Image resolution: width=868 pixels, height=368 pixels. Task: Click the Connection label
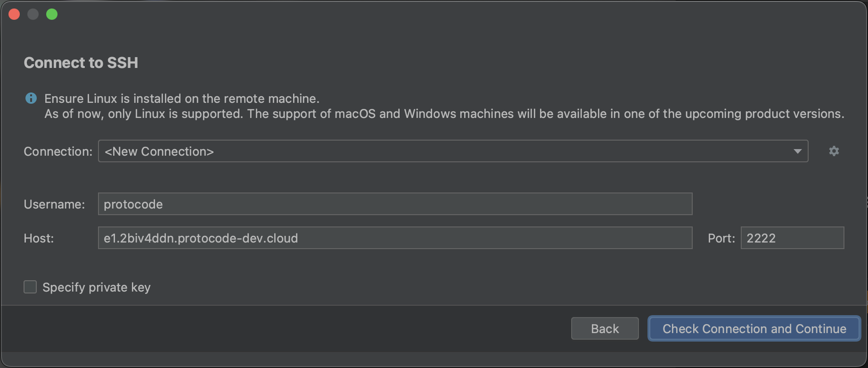pos(58,151)
